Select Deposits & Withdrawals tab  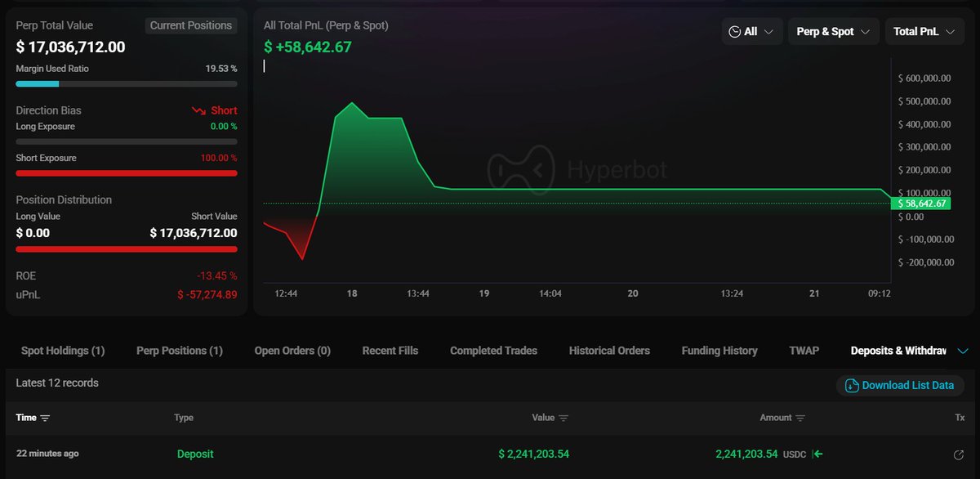tap(898, 351)
